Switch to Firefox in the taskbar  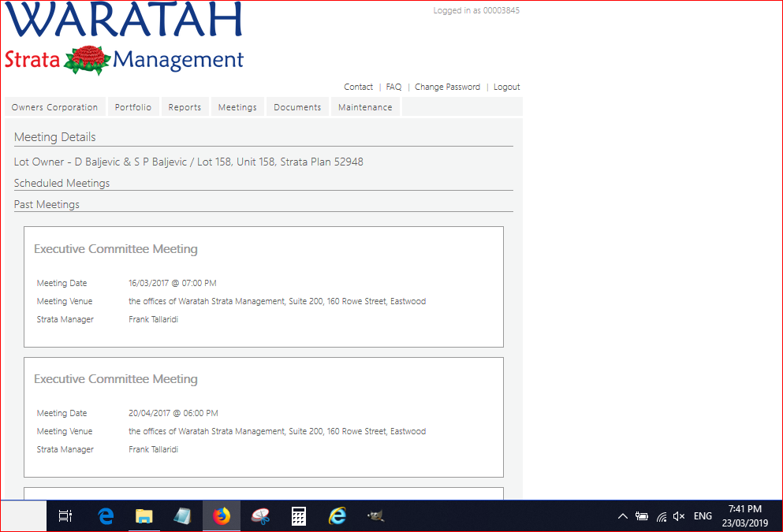coord(222,516)
